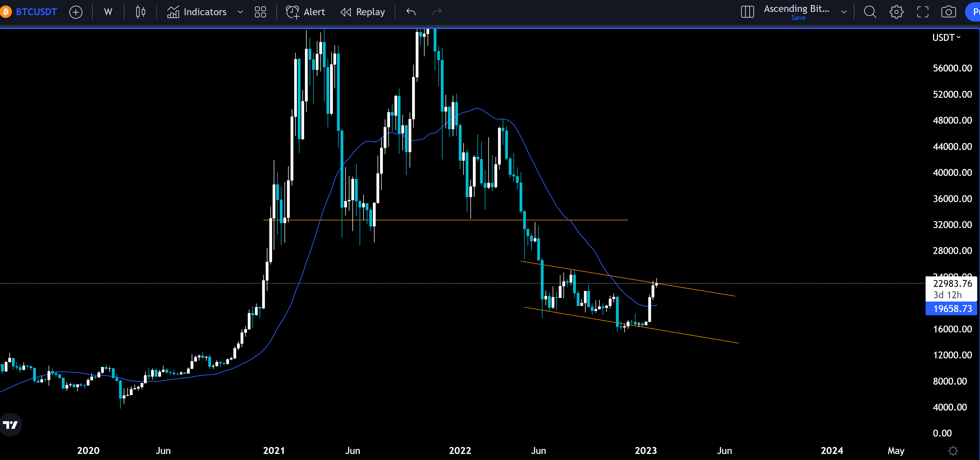
Task: Open chart settings gear
Action: 896,12
